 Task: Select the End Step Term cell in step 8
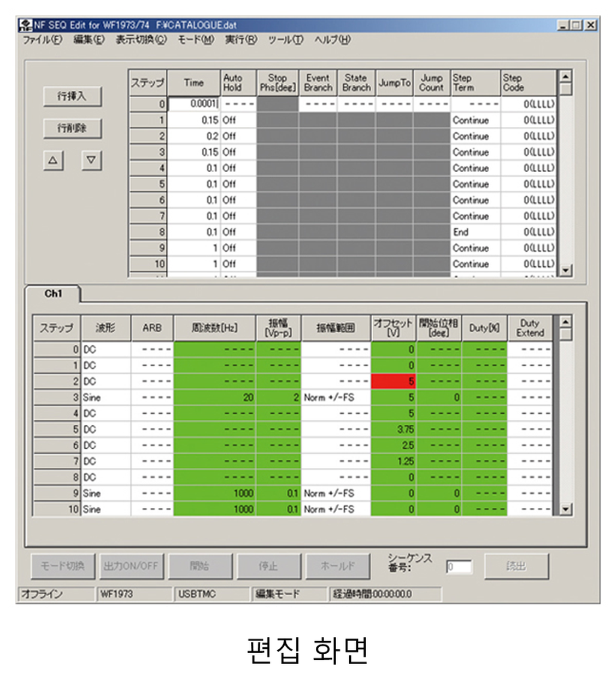tap(476, 232)
